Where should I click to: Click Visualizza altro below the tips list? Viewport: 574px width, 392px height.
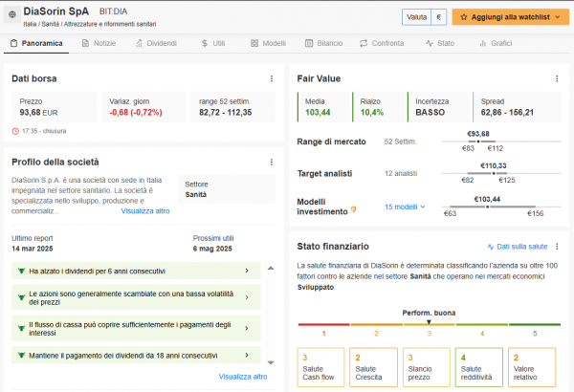point(243,377)
